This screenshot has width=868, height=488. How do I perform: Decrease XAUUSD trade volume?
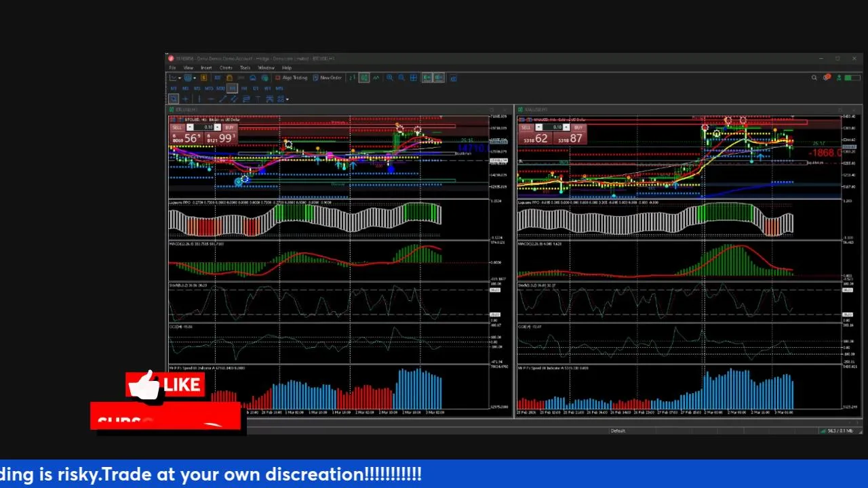coord(538,127)
